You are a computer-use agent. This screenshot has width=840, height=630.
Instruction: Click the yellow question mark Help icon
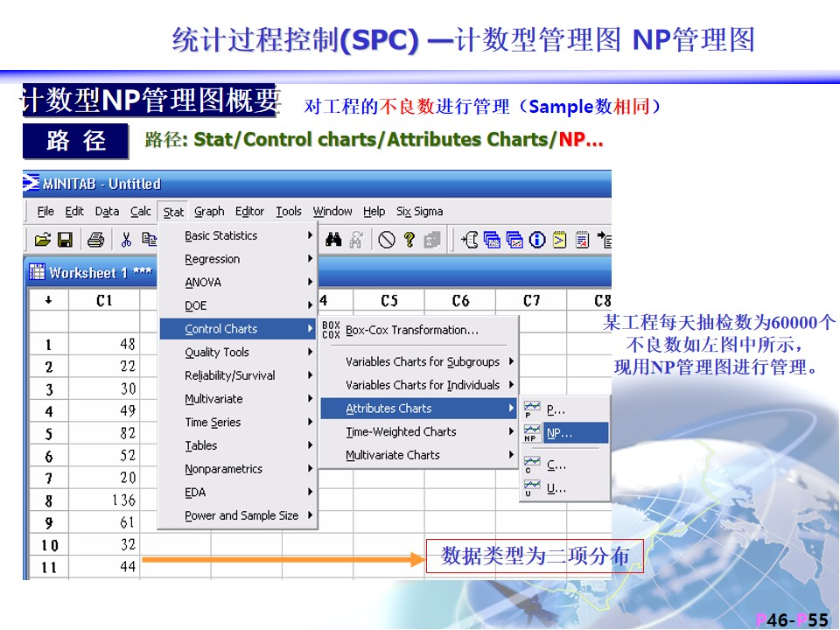(409, 240)
